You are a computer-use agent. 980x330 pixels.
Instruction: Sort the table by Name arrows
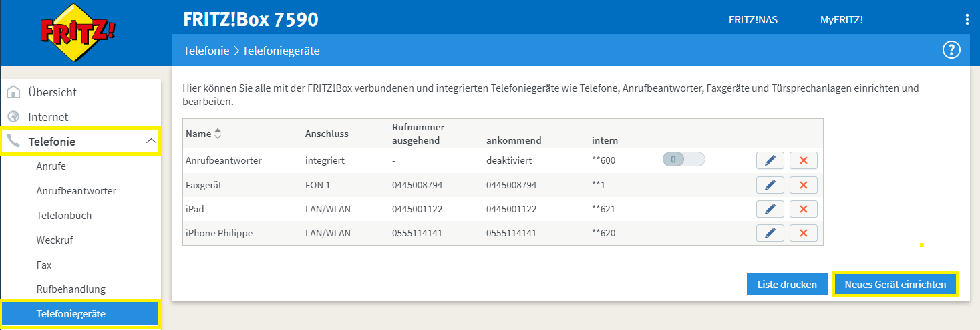coord(217,134)
